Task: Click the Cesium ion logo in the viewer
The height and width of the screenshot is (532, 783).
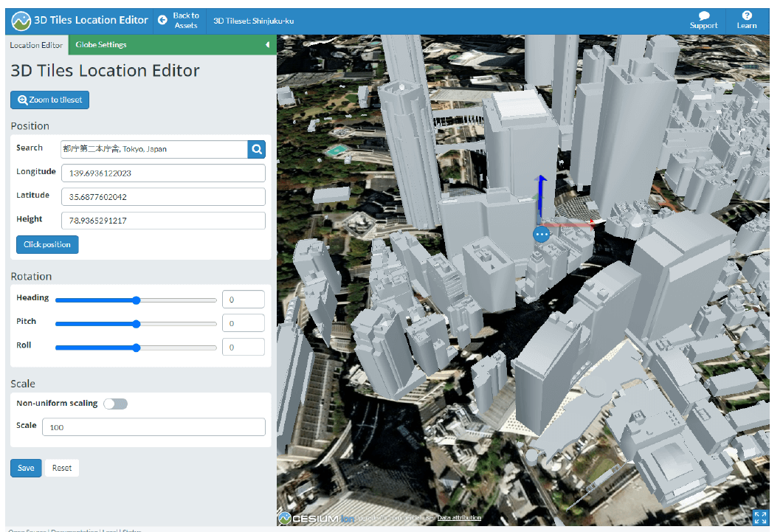Action: tap(316, 519)
